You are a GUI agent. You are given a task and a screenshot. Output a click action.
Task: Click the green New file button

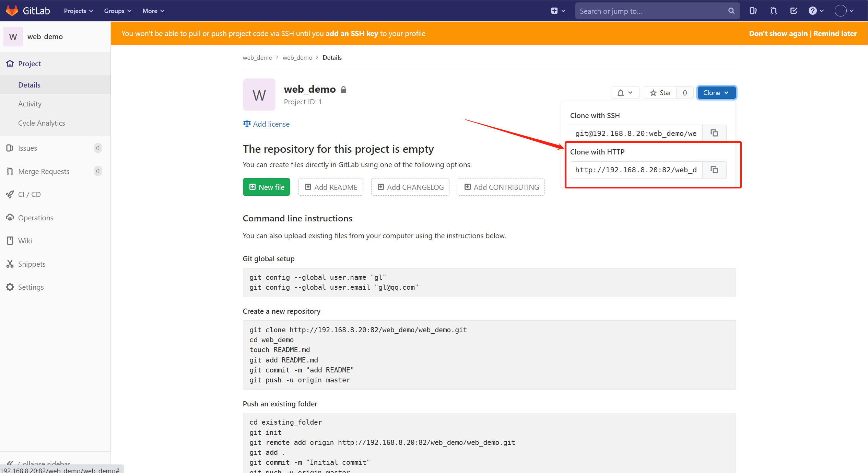point(266,187)
